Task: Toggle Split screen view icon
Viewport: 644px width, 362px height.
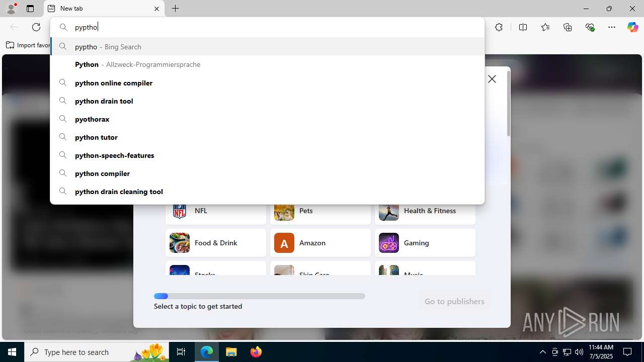Action: click(523, 27)
